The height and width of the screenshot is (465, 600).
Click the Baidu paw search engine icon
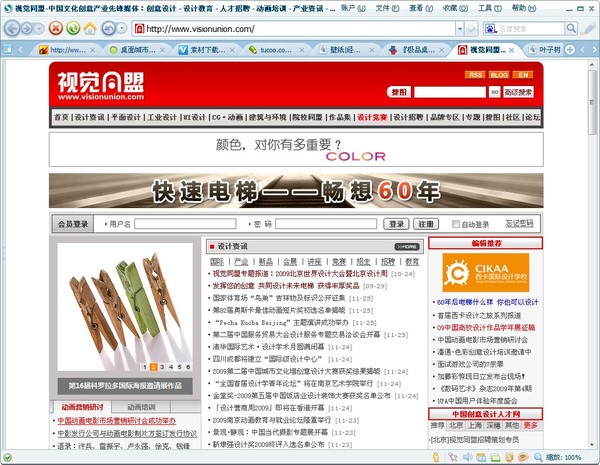[x=489, y=28]
